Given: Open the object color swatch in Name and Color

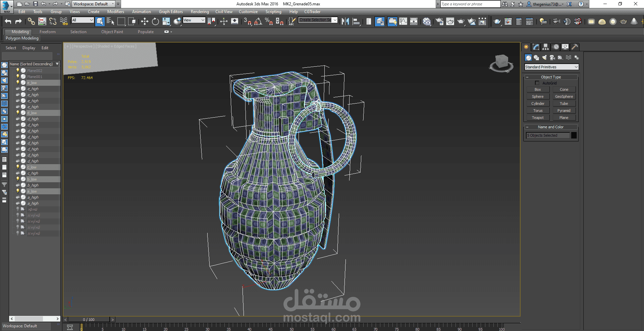Looking at the screenshot, I should tap(574, 135).
